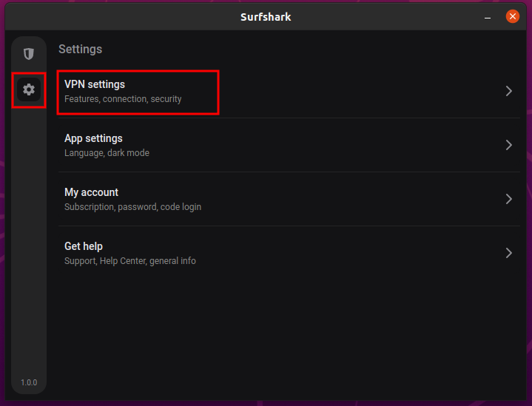Viewport: 532px width, 406px height.
Task: Open My account entry
Action: [289, 199]
